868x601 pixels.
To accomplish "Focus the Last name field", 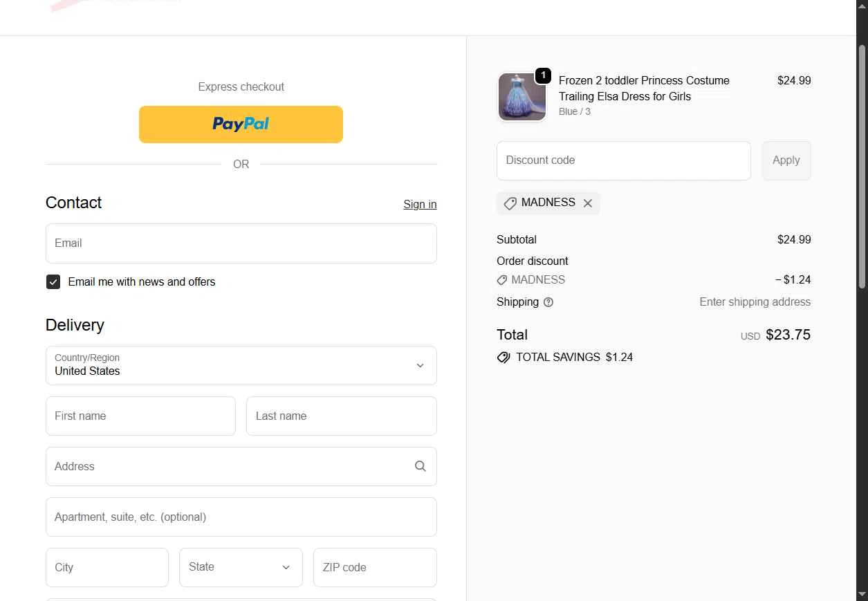I will tap(342, 416).
